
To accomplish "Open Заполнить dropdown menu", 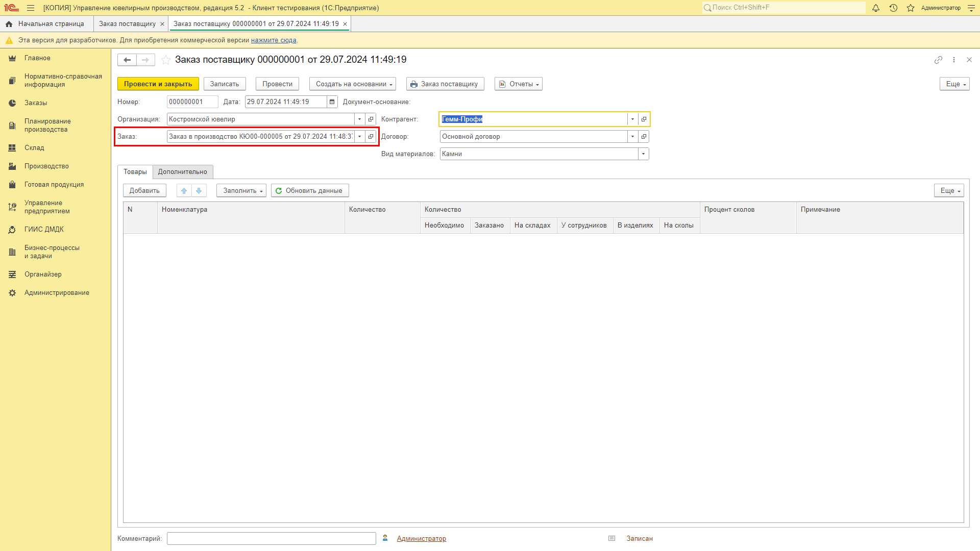I will [241, 191].
